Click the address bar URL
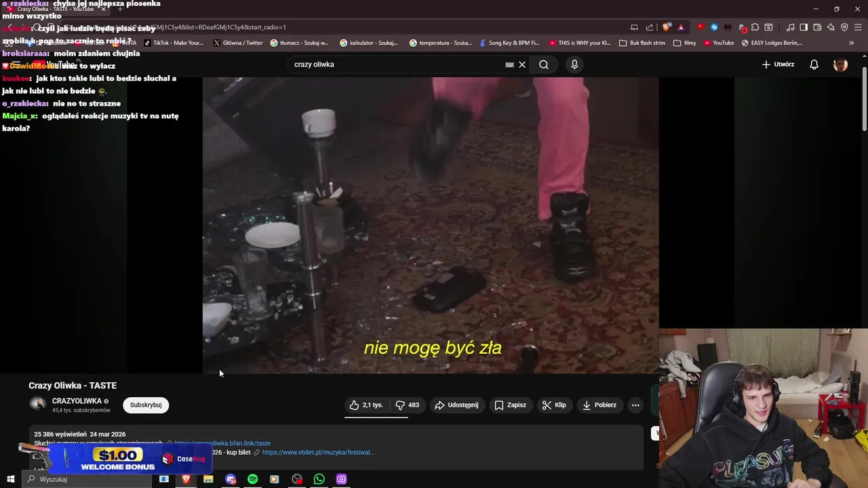The width and height of the screenshot is (868, 488). tap(339, 27)
